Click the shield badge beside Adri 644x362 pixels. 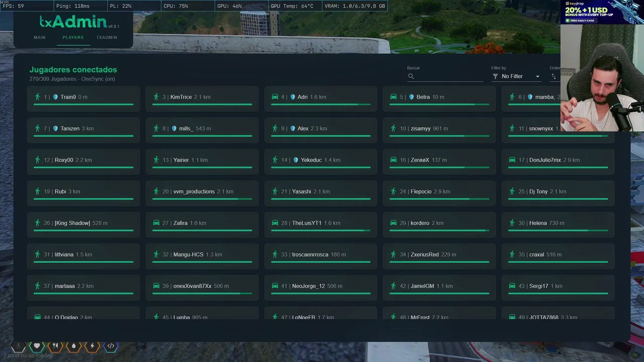293,97
